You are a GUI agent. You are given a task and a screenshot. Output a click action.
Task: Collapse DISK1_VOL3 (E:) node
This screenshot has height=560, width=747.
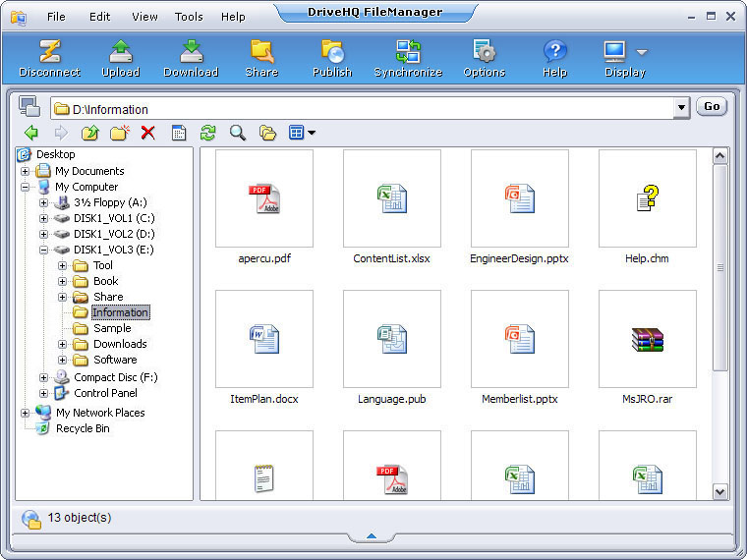[43, 250]
